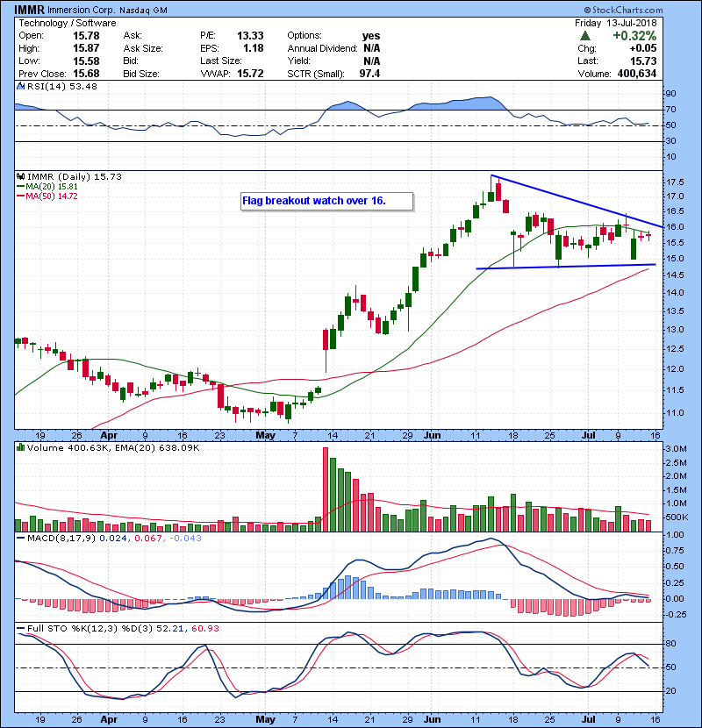The image size is (702, 728).
Task: Click the Last Size: label
Action: coord(220,61)
